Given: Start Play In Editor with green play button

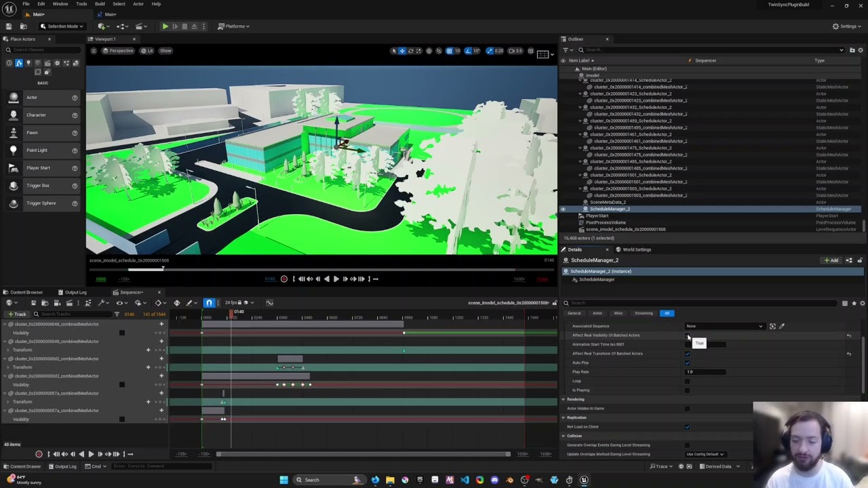Looking at the screenshot, I should coord(165,26).
